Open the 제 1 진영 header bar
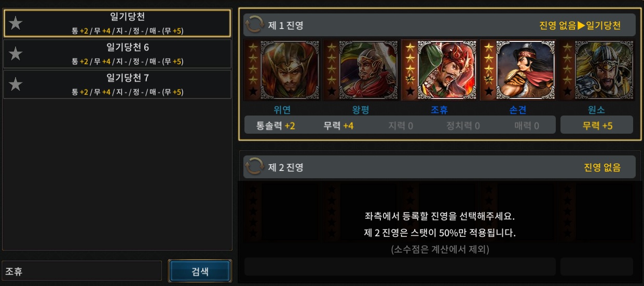 pyautogui.click(x=440, y=25)
